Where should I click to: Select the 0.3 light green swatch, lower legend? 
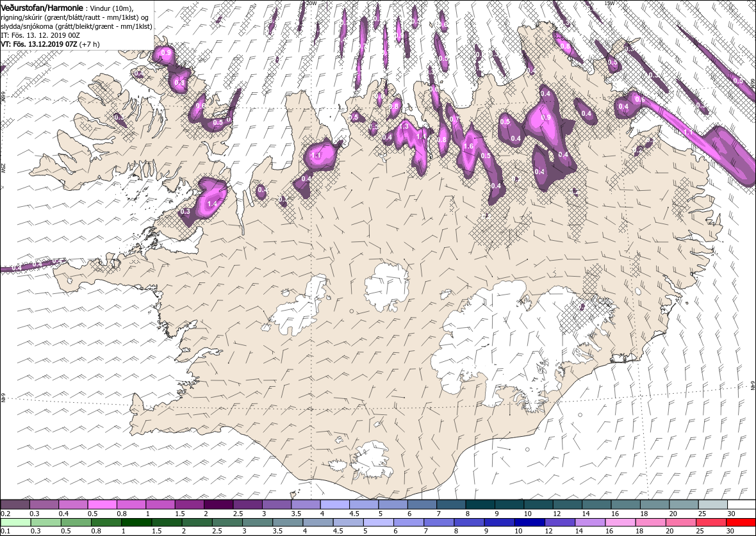(45, 523)
